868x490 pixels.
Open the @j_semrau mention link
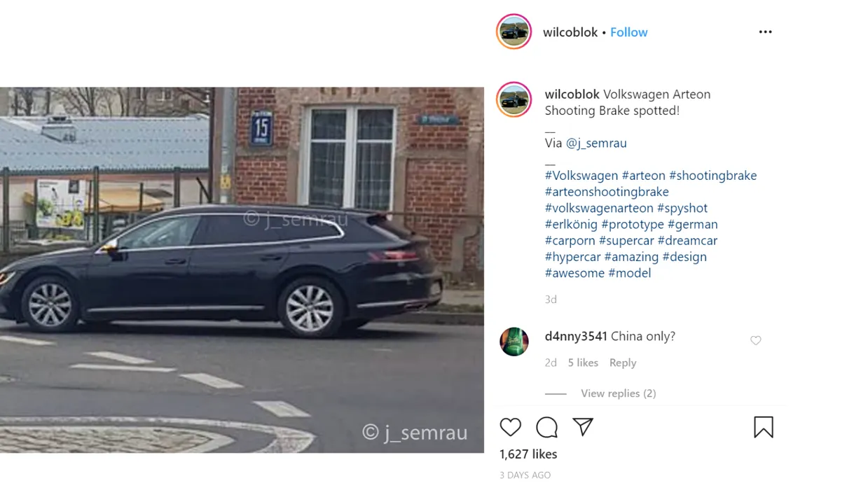coord(596,143)
